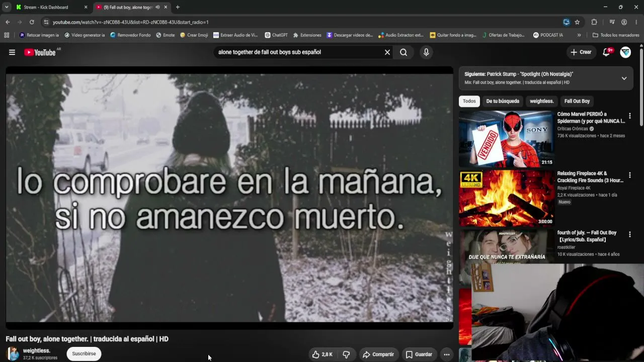The height and width of the screenshot is (362, 644).
Task: Bookmark this page with the star icon
Action: pos(577,22)
